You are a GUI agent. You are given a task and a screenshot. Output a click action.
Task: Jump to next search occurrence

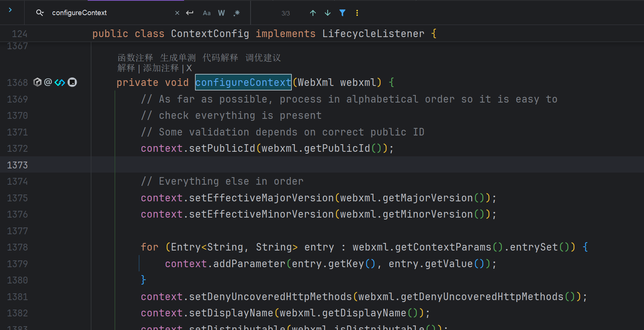(328, 13)
